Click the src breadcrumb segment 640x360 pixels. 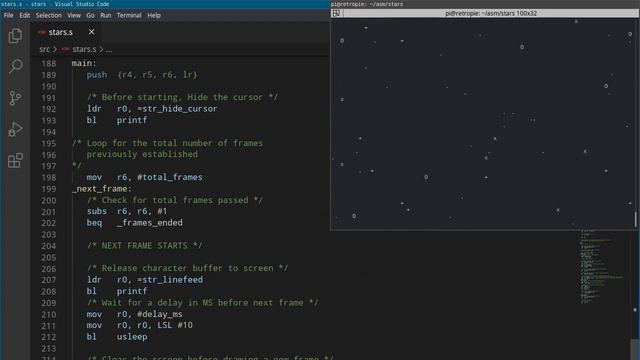coord(44,49)
